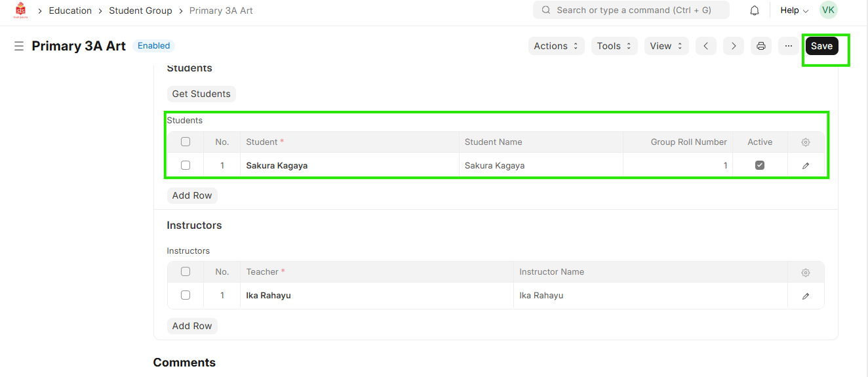Focus the search or command bar
The height and width of the screenshot is (377, 868).
point(631,10)
